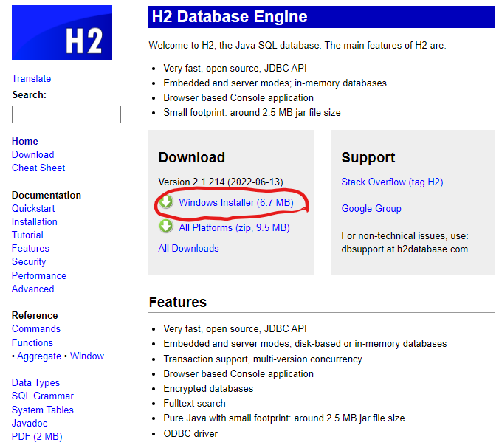
Task: Click the Reference sidebar heading
Action: [35, 316]
